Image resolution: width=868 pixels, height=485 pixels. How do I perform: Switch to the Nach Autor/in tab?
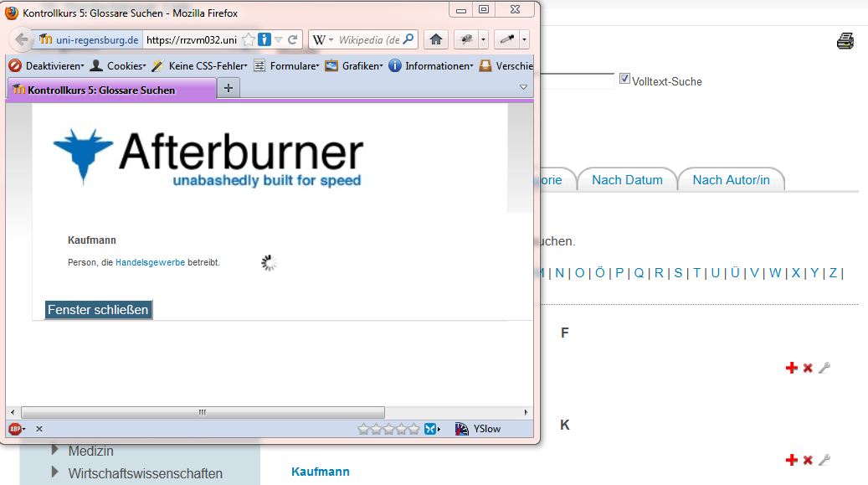click(732, 179)
